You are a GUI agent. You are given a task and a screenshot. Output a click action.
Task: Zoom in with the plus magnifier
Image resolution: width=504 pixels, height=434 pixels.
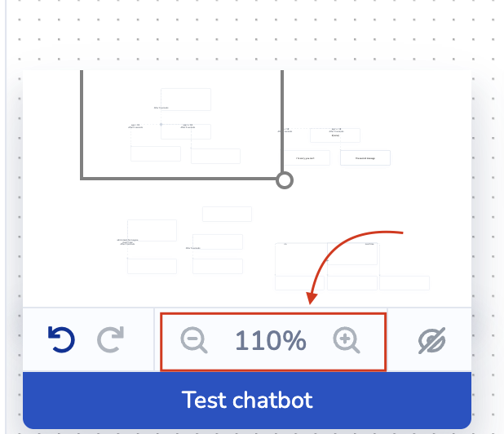point(347,340)
